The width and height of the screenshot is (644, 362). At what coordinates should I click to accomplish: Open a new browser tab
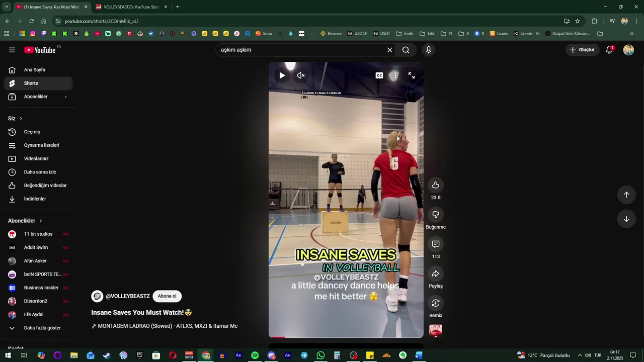(x=178, y=7)
